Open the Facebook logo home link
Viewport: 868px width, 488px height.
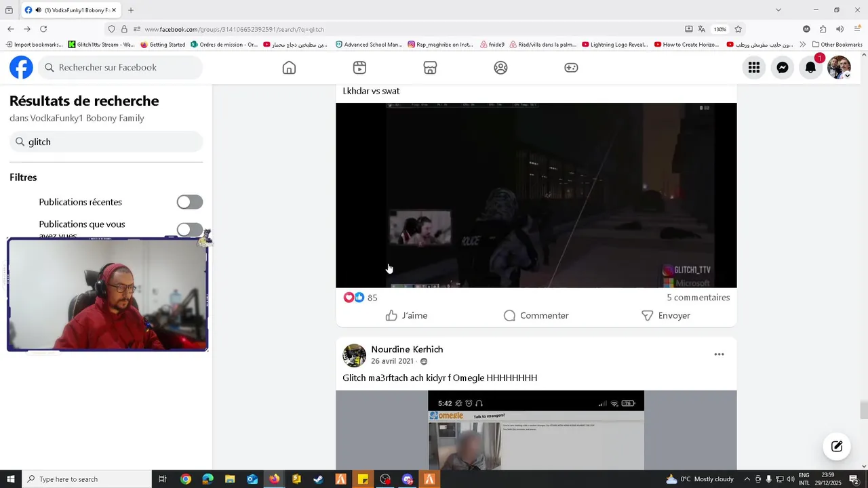click(x=21, y=67)
